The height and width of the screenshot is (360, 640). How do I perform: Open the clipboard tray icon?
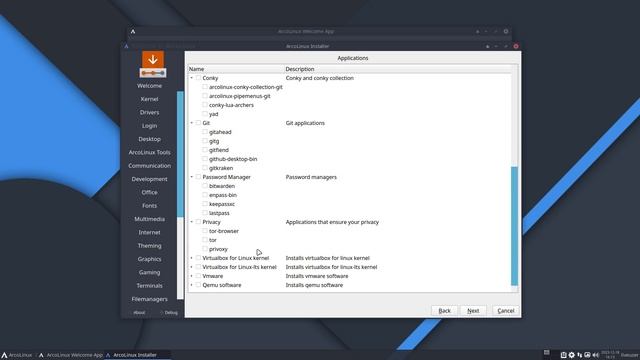pos(563,355)
